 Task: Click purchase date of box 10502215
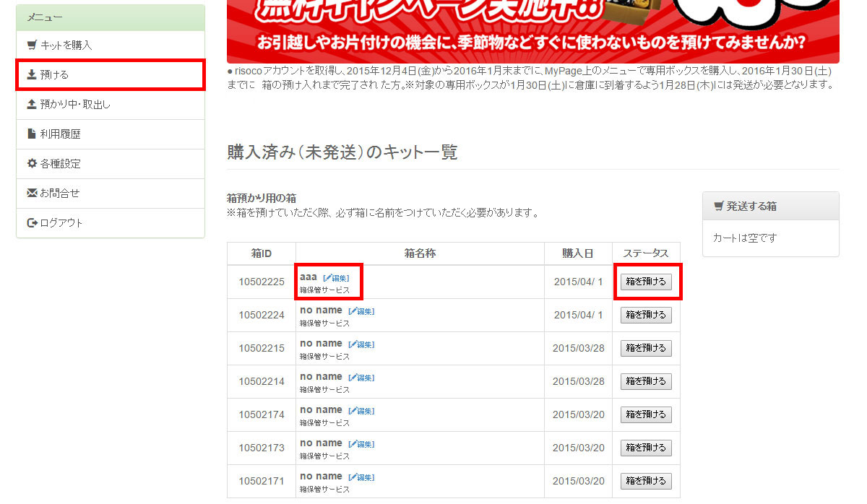579,348
